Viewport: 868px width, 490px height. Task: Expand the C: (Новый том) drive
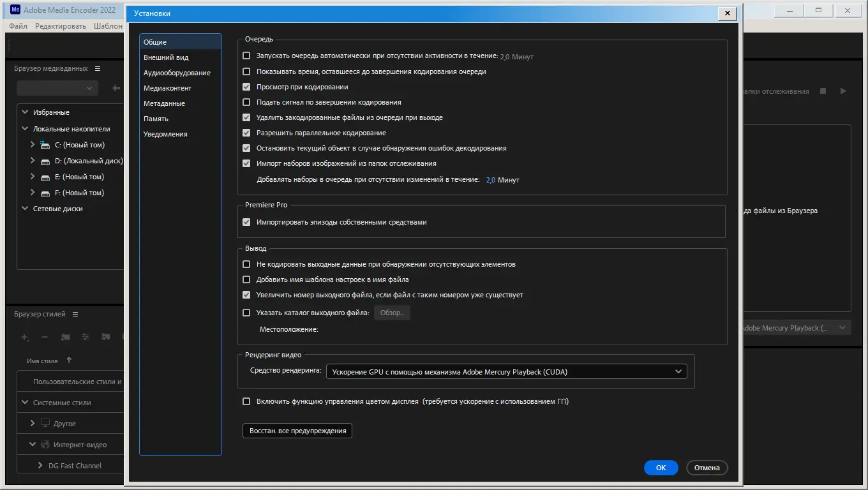coord(33,145)
